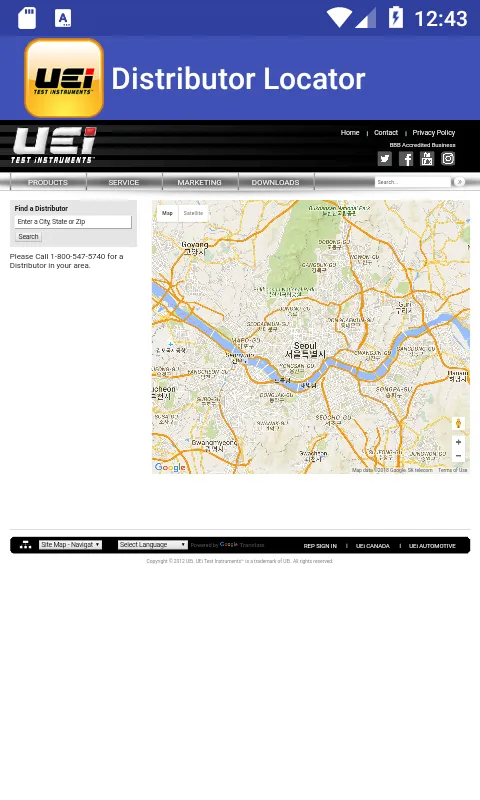Open the Facebook social icon
Image resolution: width=480 pixels, height=800 pixels.
(406, 159)
